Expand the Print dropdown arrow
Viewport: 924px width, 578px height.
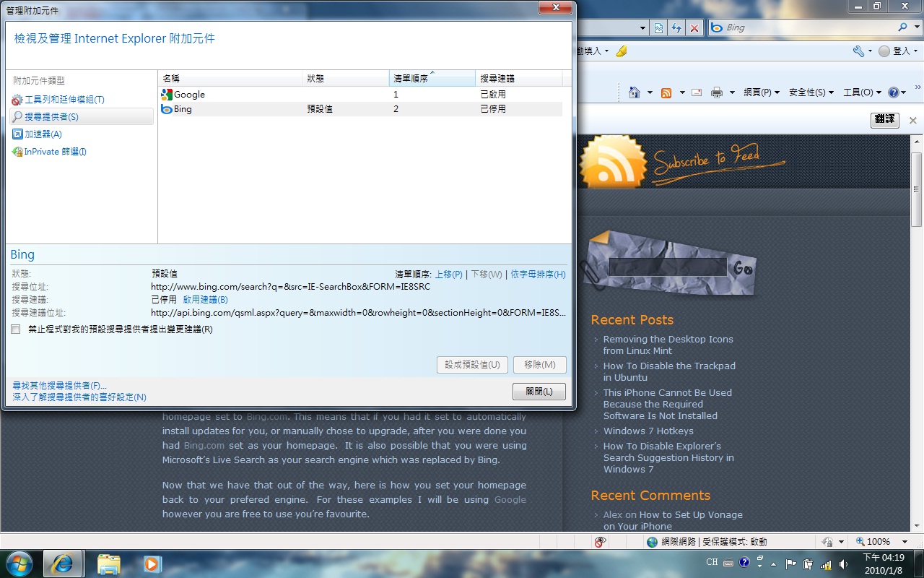[x=732, y=92]
